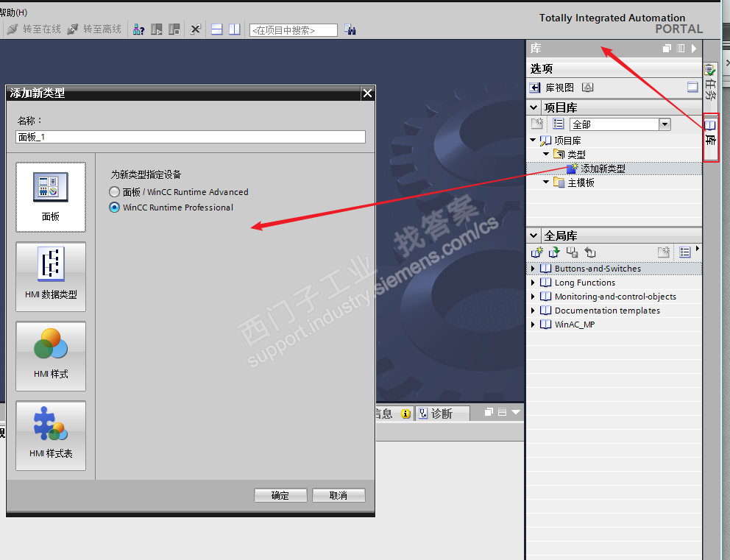Collapse the 库 panel with right arrow
This screenshot has height=560, width=730.
[694, 48]
